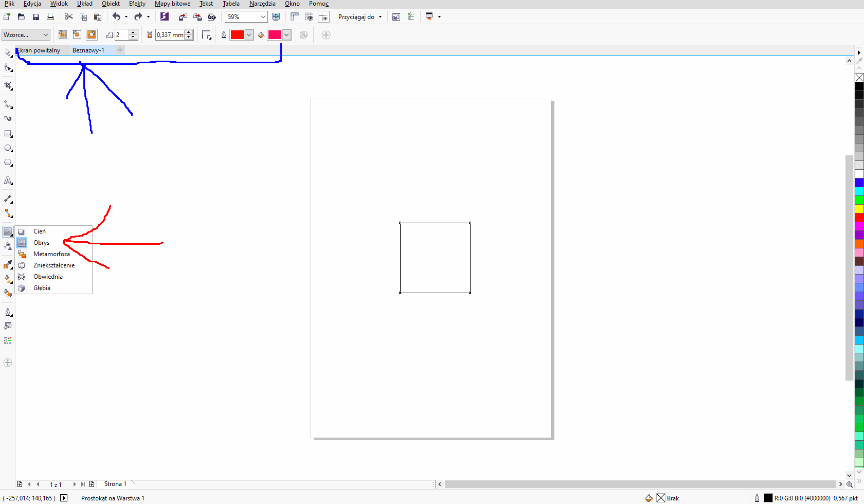Open the zoom level 59% dropdown

pyautogui.click(x=263, y=17)
